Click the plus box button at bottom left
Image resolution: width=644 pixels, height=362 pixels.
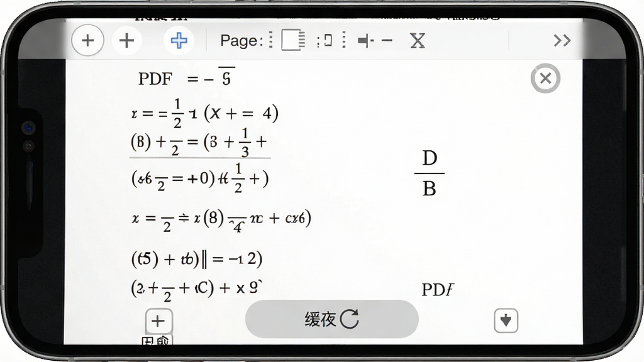point(158,321)
